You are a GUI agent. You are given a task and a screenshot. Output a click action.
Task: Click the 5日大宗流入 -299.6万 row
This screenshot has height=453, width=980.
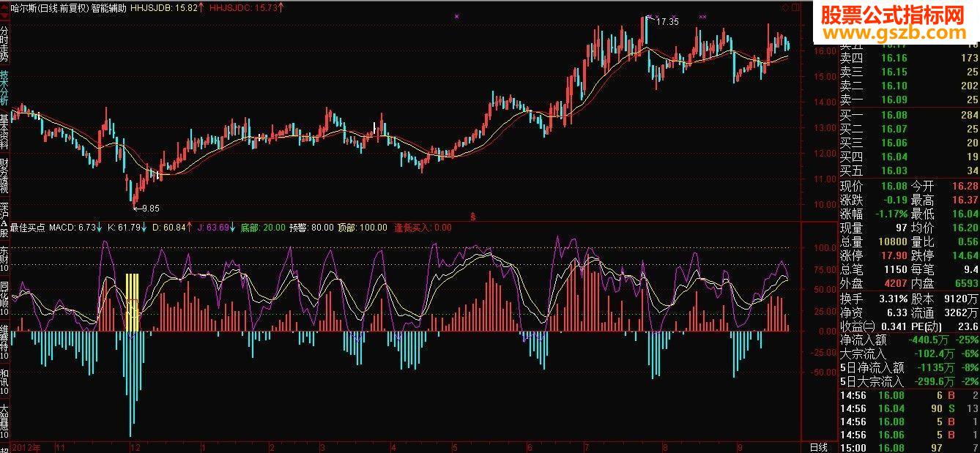(909, 382)
